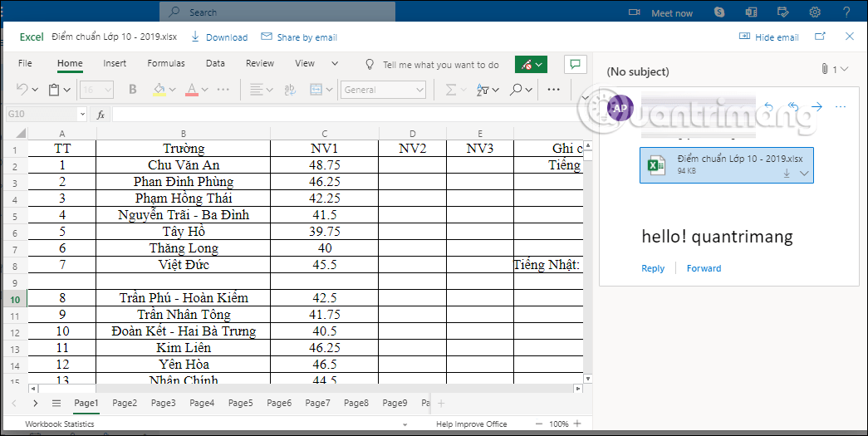Open Outlook settings gear
The image size is (868, 436).
pyautogui.click(x=815, y=12)
